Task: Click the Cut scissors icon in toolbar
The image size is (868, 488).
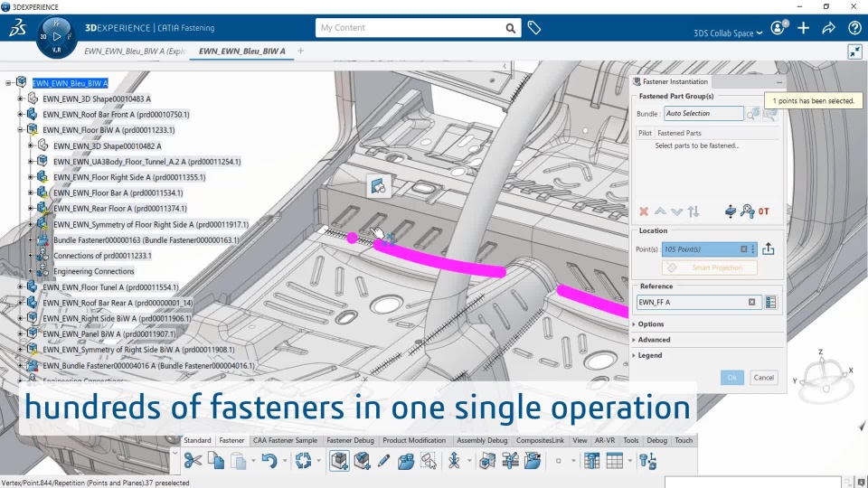Action: [x=193, y=460]
